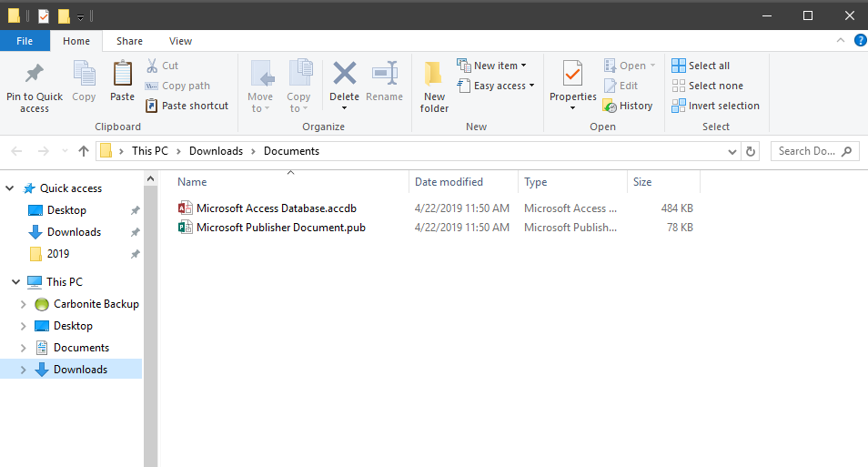Click the 78 KB size cell
The width and height of the screenshot is (868, 467).
[680, 228]
